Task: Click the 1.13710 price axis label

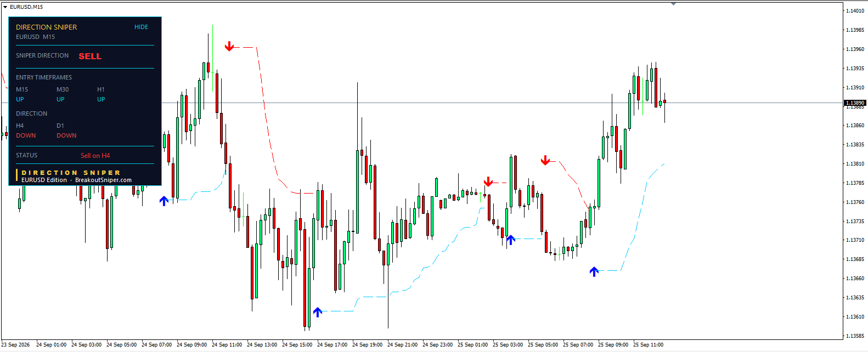Action: pyautogui.click(x=855, y=240)
